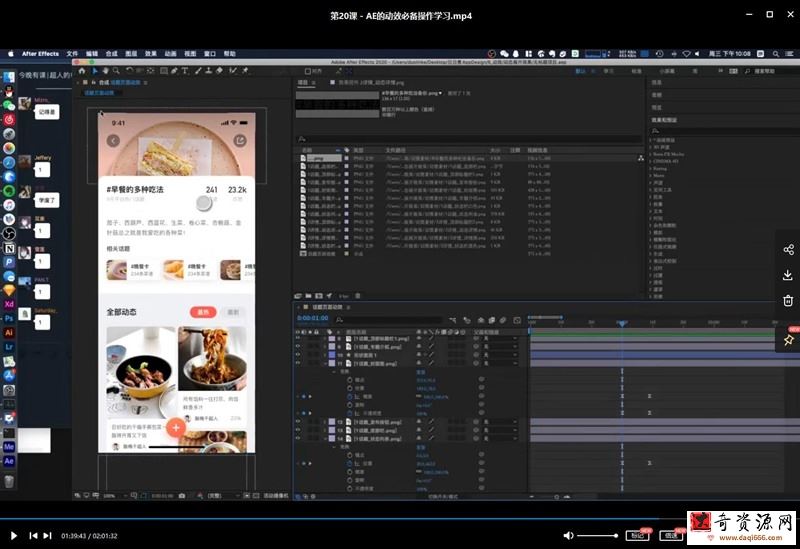Open Spotlight search in macOS menu bar
This screenshot has height=549, width=800.
(776, 54)
